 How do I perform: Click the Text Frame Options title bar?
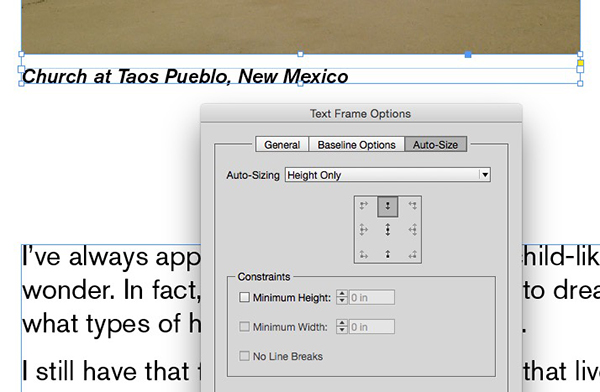click(361, 113)
